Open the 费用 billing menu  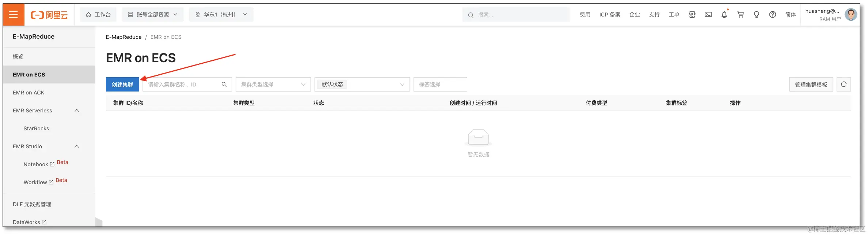[x=585, y=15]
